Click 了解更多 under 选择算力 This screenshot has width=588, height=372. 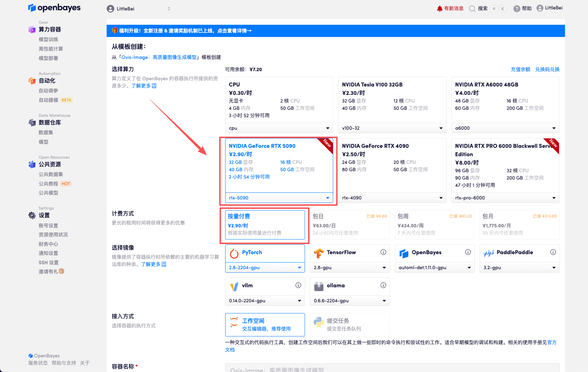click(x=144, y=86)
